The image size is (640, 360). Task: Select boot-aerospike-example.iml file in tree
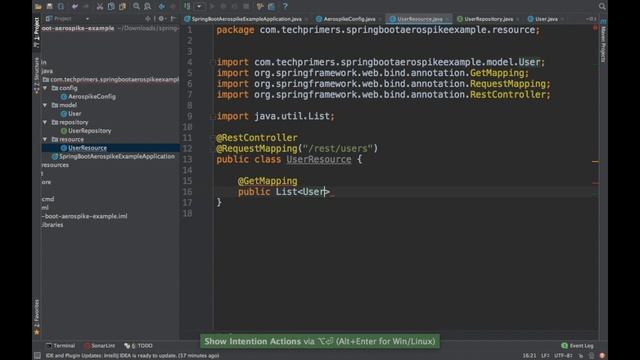tap(84, 216)
